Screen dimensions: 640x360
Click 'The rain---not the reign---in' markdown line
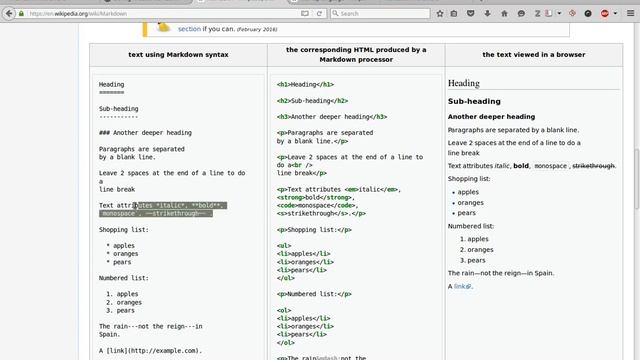[151, 327]
